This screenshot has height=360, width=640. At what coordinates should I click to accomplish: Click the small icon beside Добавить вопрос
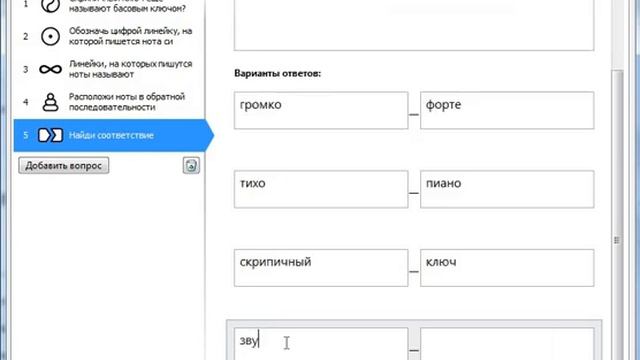pos(191,165)
